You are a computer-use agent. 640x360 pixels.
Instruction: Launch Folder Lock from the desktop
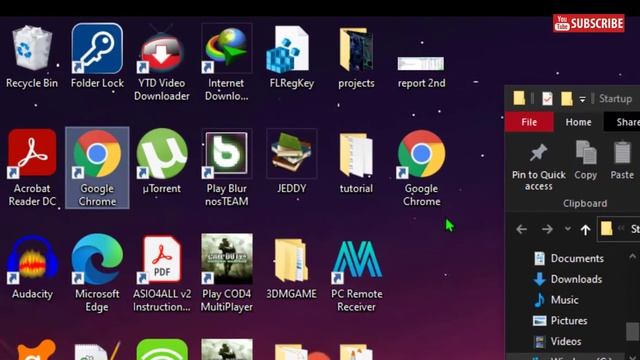pos(97,57)
